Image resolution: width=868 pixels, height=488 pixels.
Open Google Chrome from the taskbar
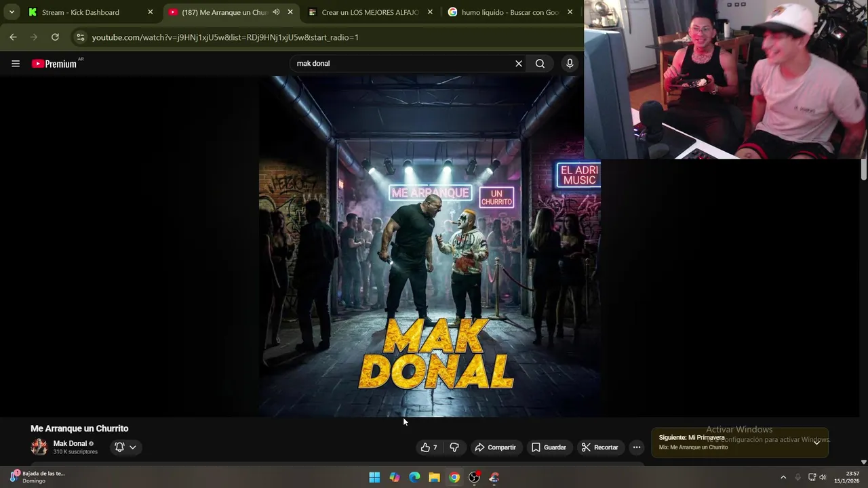[x=454, y=477]
